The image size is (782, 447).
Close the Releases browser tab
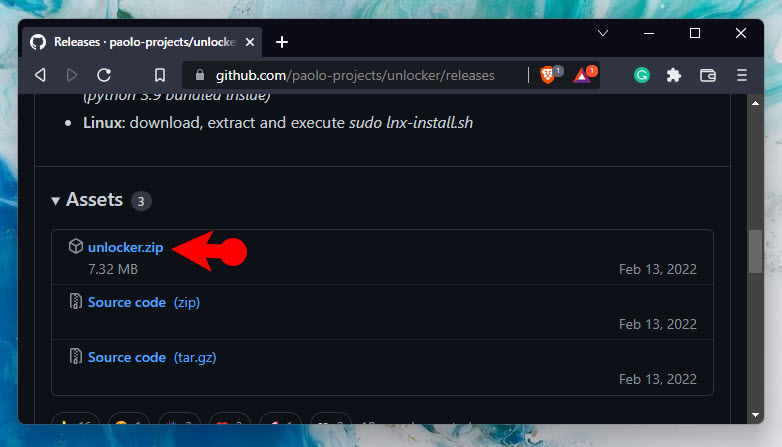[x=250, y=42]
